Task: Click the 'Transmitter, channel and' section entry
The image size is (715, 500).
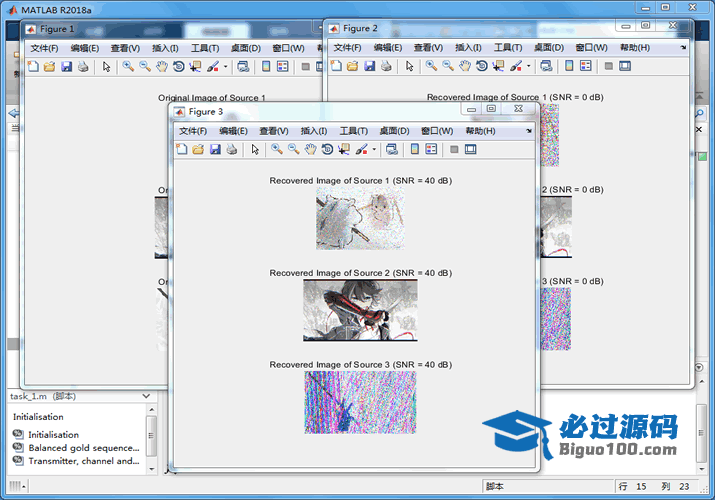Action: (x=82, y=461)
